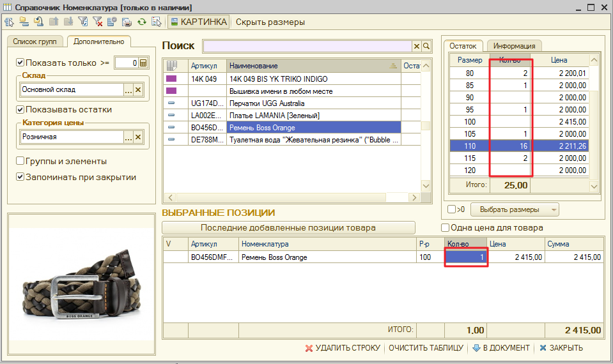
Task: Enable the Группы и элементы checkbox
Action: (20, 161)
